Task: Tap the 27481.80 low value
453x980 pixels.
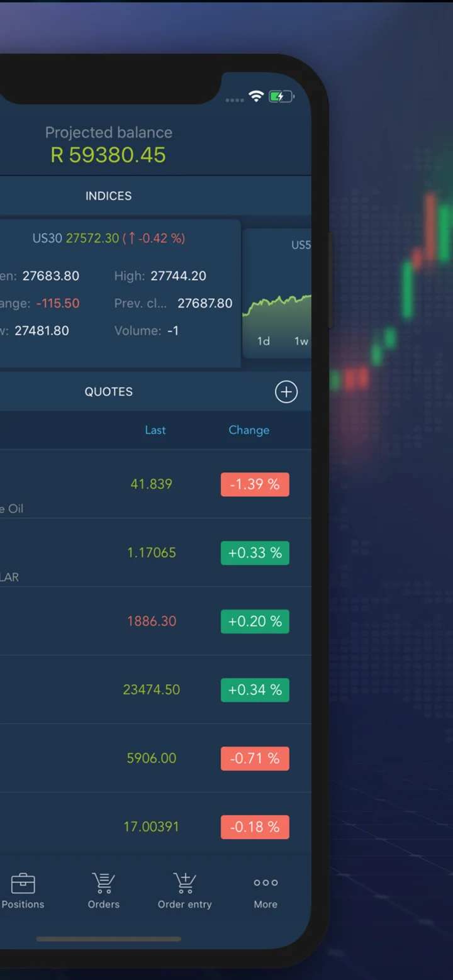Action: tap(42, 331)
